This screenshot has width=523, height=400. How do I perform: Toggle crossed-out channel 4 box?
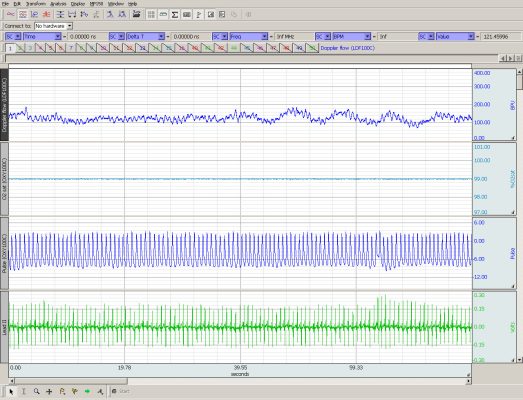[x=40, y=48]
